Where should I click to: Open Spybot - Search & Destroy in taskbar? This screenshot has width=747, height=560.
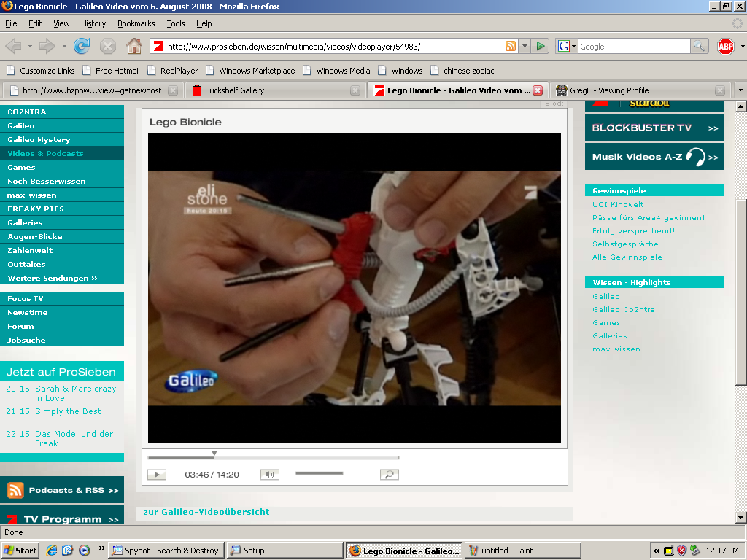coord(166,551)
